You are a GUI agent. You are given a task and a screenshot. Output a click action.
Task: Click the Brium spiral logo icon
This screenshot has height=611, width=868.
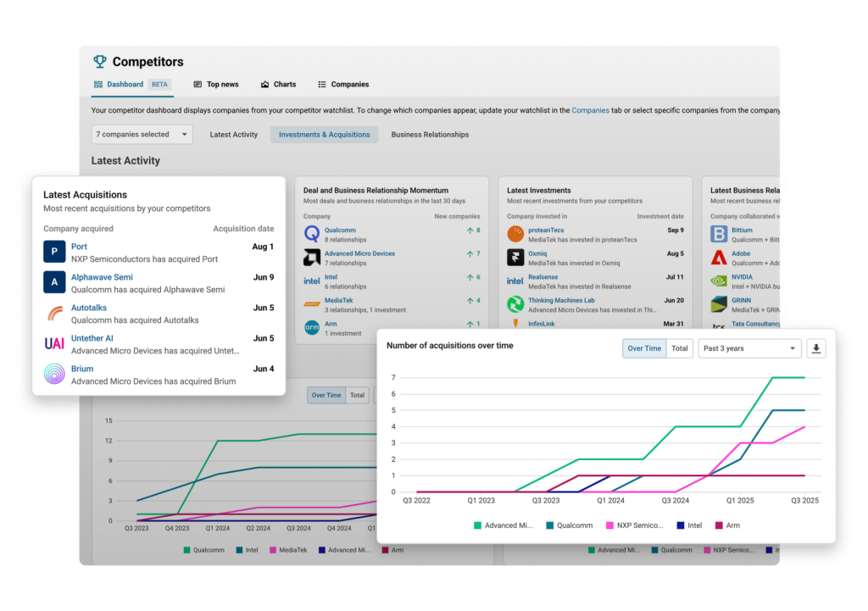pos(54,375)
